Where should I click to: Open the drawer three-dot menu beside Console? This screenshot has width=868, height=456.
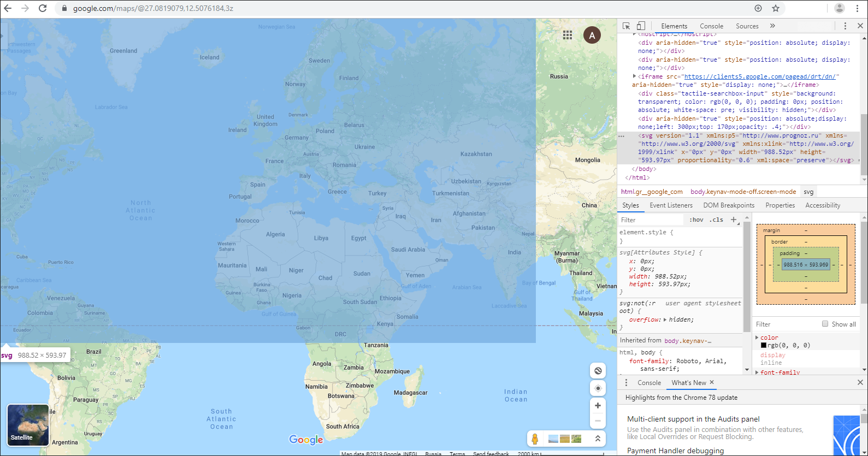pos(626,383)
